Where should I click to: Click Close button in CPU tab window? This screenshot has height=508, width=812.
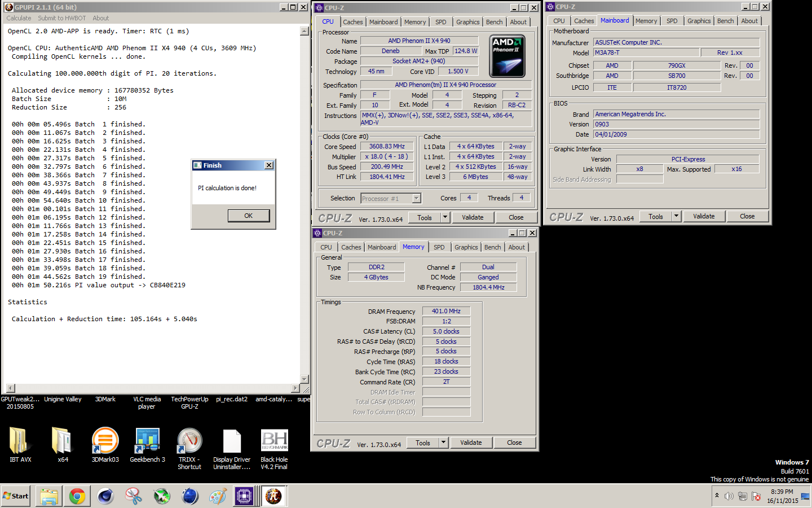tap(516, 217)
